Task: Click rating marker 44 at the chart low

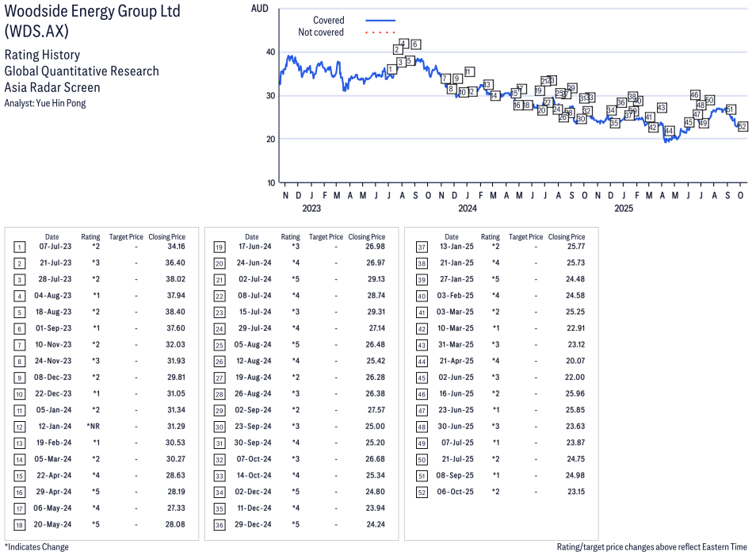Action: [x=669, y=131]
